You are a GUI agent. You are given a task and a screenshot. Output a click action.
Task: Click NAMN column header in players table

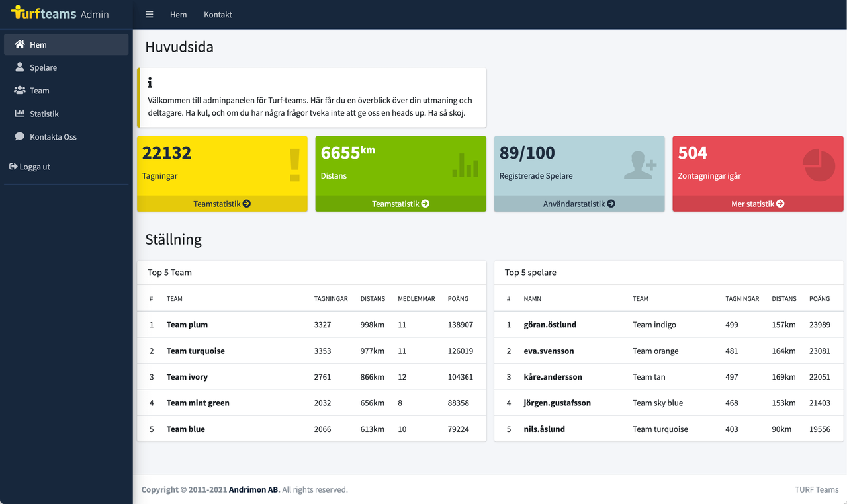533,298
